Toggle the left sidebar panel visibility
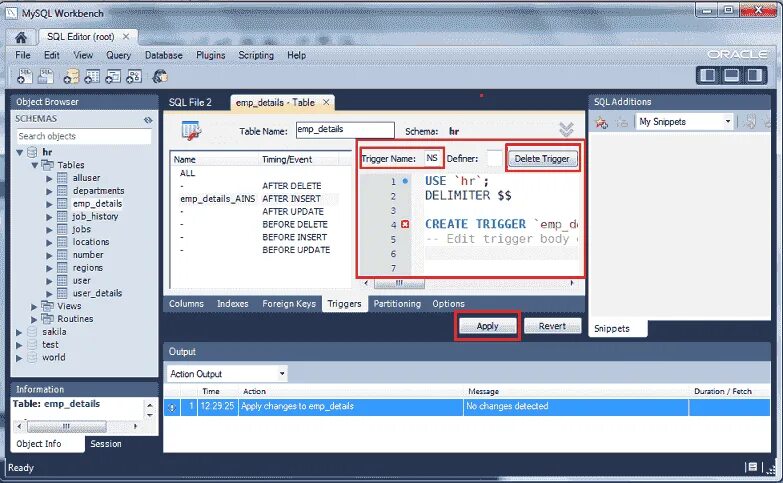The image size is (783, 483). [x=708, y=75]
